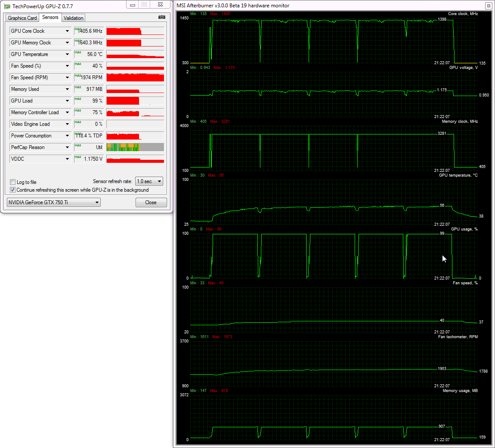Click the PerfCap Reason colored bar graph

pos(135,147)
